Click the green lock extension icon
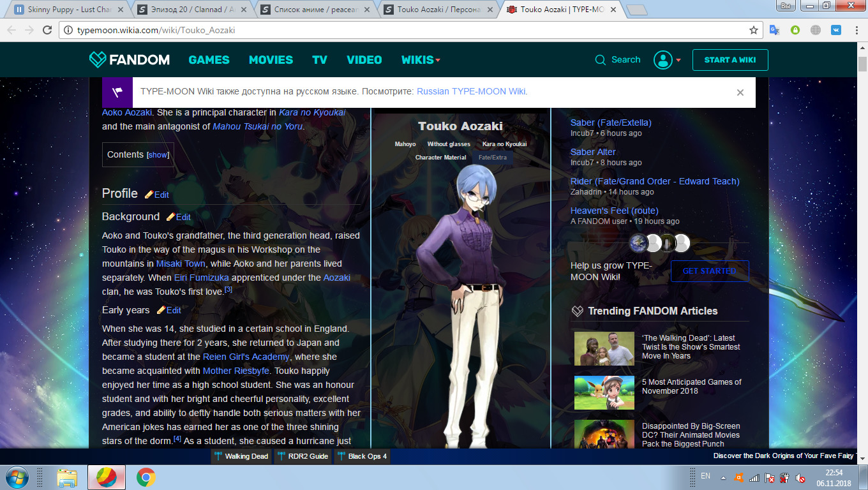 [795, 30]
